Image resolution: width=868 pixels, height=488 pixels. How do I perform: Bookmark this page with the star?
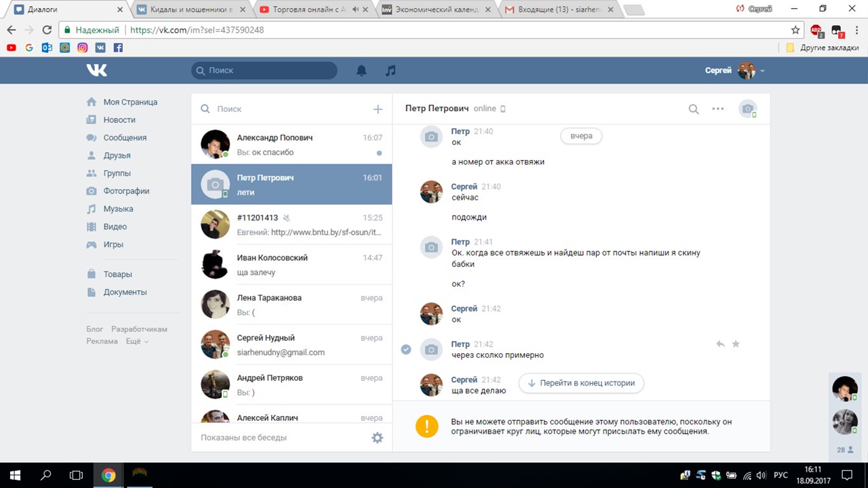click(x=795, y=30)
